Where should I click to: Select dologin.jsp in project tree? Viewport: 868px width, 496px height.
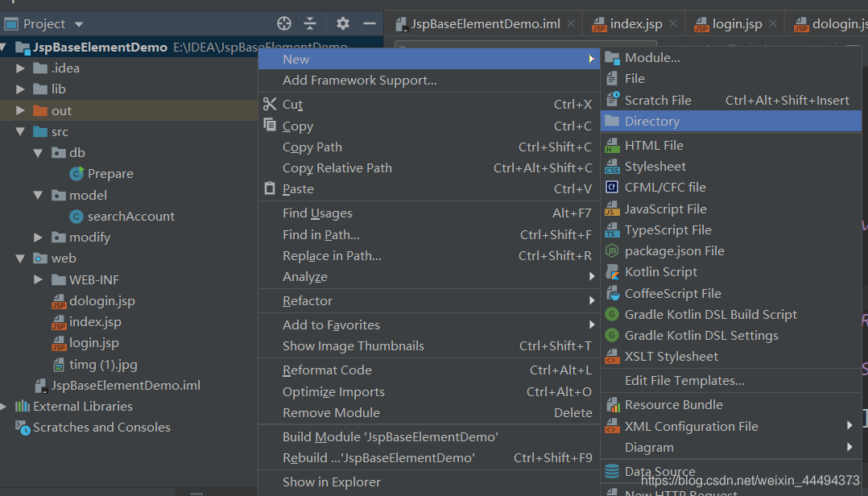tap(101, 301)
